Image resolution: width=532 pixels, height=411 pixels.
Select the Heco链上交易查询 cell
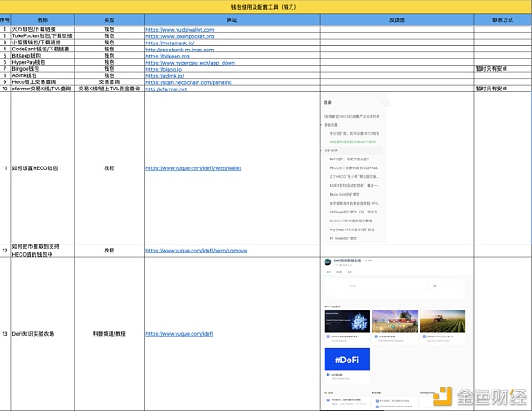tap(43, 82)
